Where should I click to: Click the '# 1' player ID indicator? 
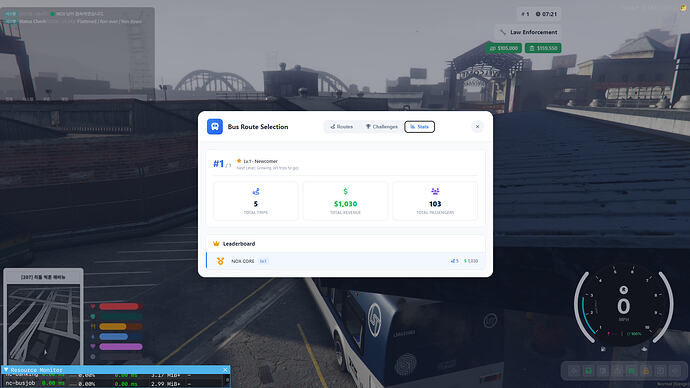525,14
